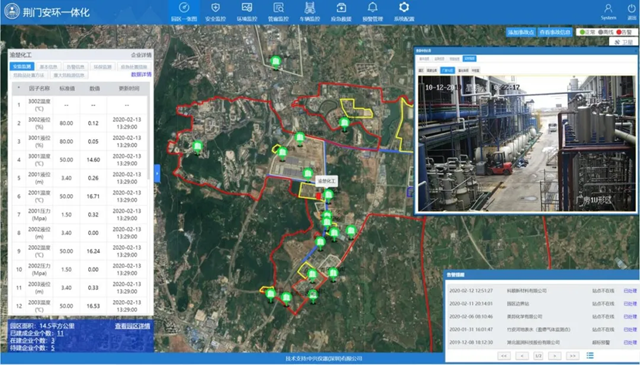Select the 园区一张图 gauge tab
The width and height of the screenshot is (640, 365).
pyautogui.click(x=184, y=12)
